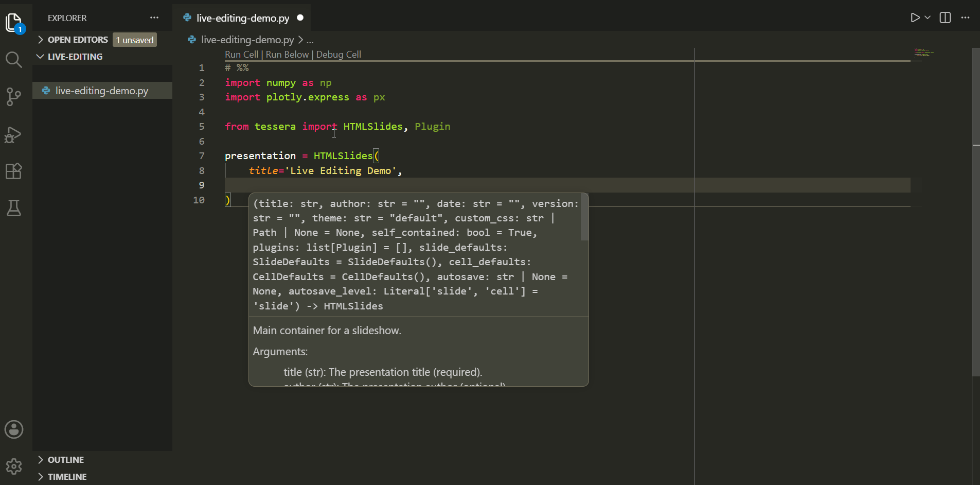980x485 pixels.
Task: Open the Run and Debug view
Action: click(x=14, y=135)
